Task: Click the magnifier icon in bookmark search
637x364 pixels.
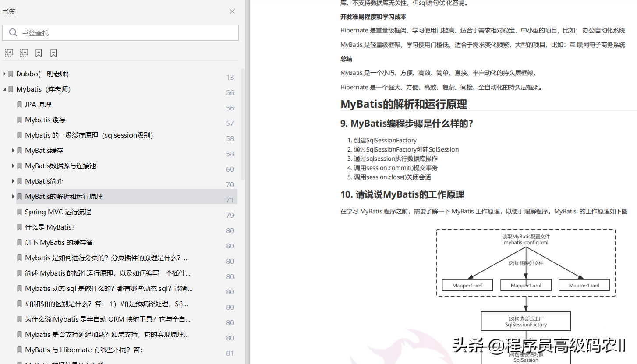Action: 13,33
